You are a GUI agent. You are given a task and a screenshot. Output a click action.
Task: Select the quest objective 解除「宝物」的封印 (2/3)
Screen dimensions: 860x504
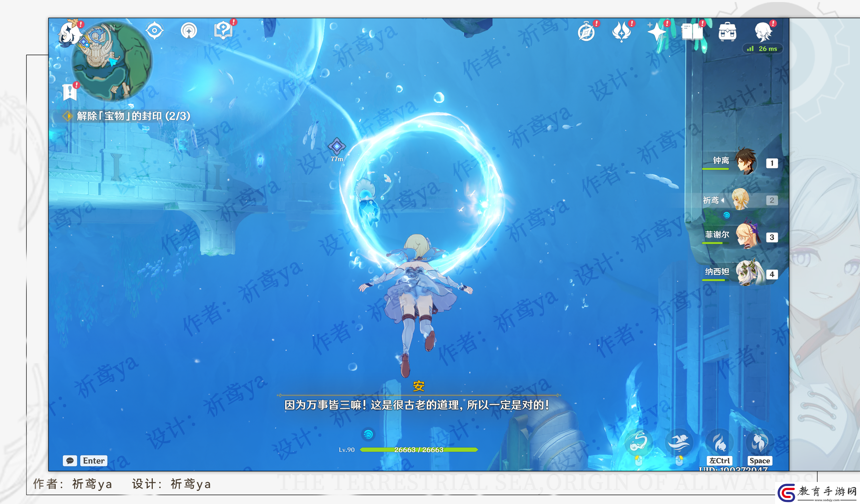[x=127, y=116]
